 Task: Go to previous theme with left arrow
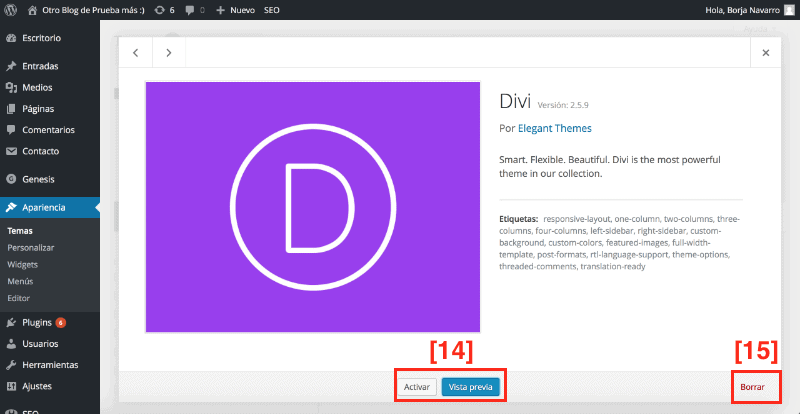point(136,53)
